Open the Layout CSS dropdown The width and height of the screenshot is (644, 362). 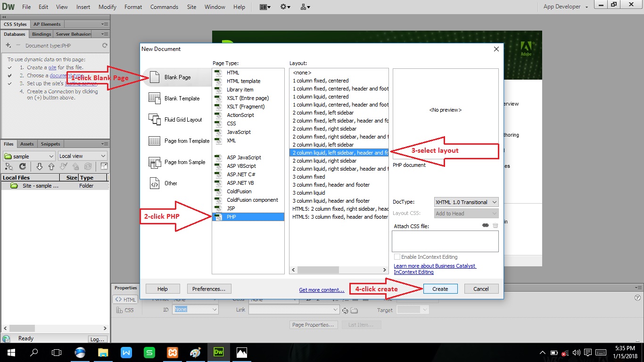point(466,214)
